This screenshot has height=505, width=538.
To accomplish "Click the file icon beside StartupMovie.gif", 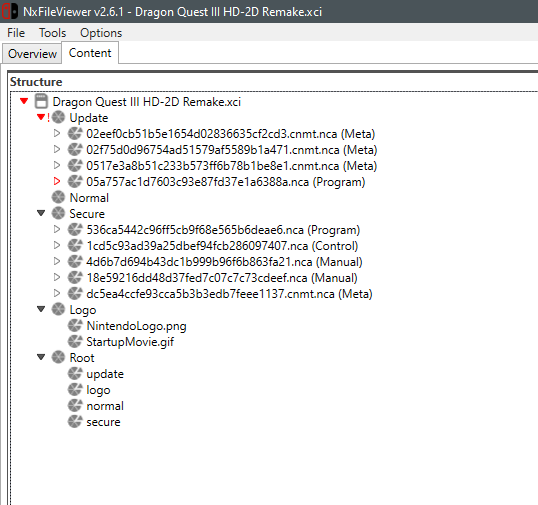I will (75, 341).
